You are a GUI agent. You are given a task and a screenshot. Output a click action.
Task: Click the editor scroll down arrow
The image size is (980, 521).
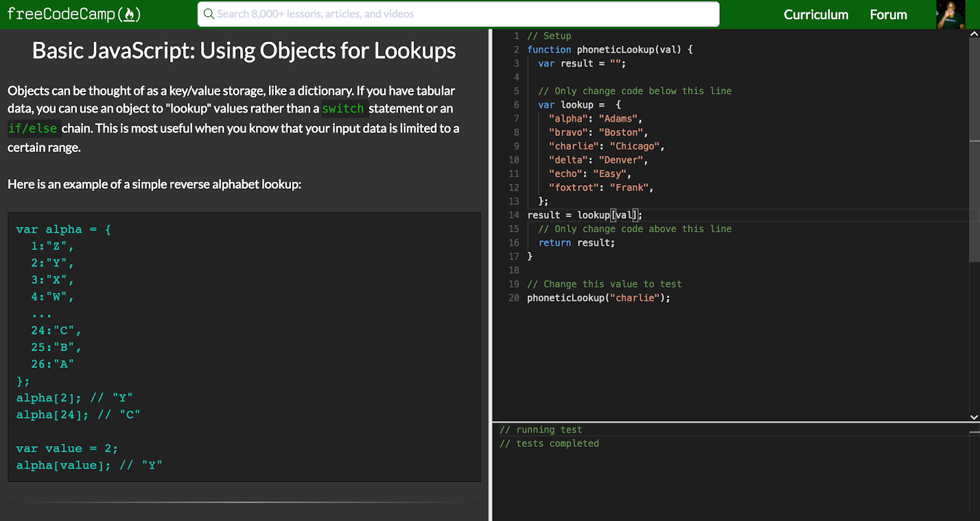coord(974,417)
